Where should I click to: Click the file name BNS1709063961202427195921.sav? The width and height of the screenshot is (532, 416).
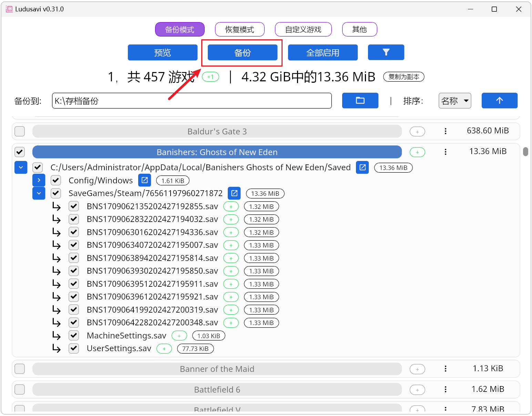152,297
